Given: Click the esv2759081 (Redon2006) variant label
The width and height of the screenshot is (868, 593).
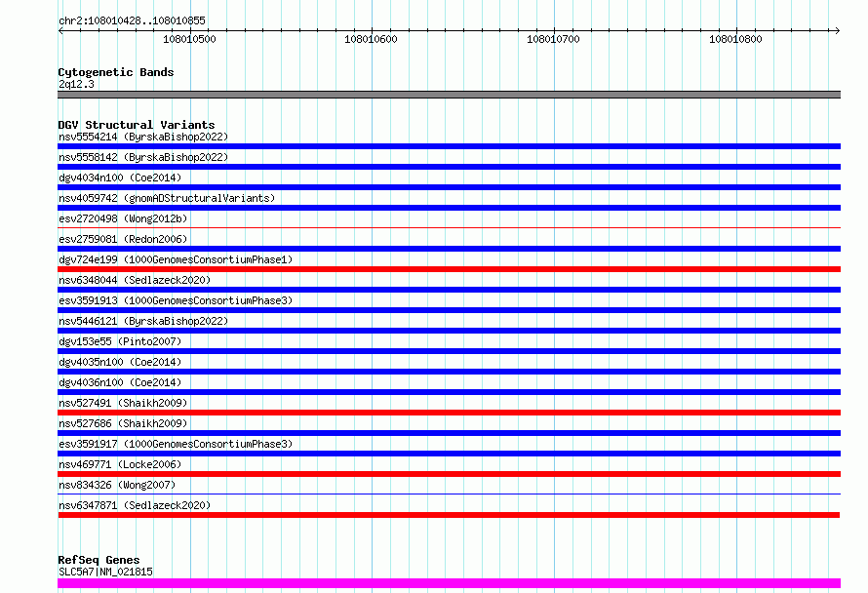Looking at the screenshot, I should [123, 239].
